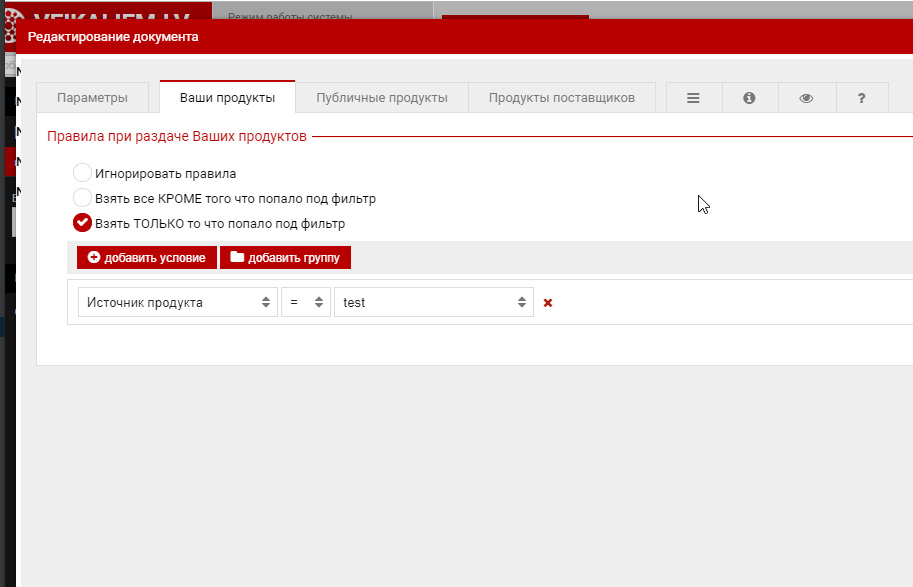Click 'Режим работы системы' in the background header
Screen dimensions: 913x587
pyautogui.click(x=290, y=16)
